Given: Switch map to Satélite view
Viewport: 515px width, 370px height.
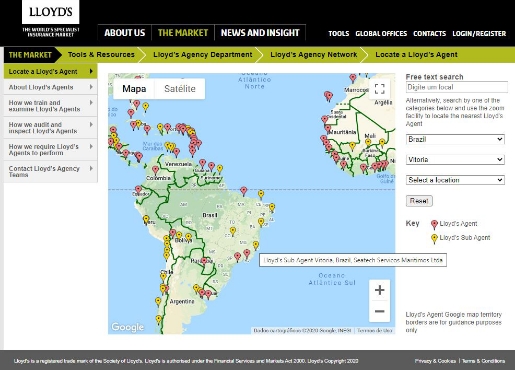Looking at the screenshot, I should 180,89.
